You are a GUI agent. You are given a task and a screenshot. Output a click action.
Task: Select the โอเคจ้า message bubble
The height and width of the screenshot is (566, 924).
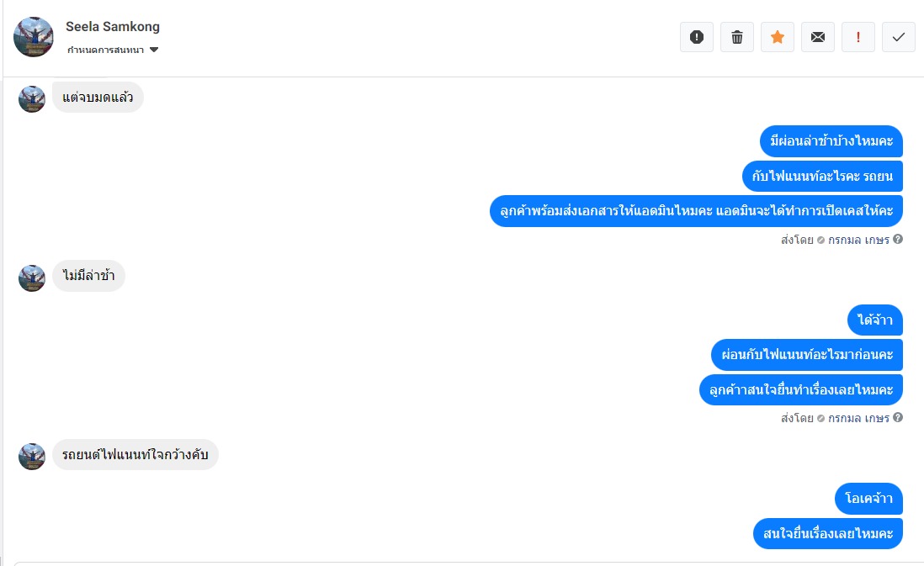[869, 499]
